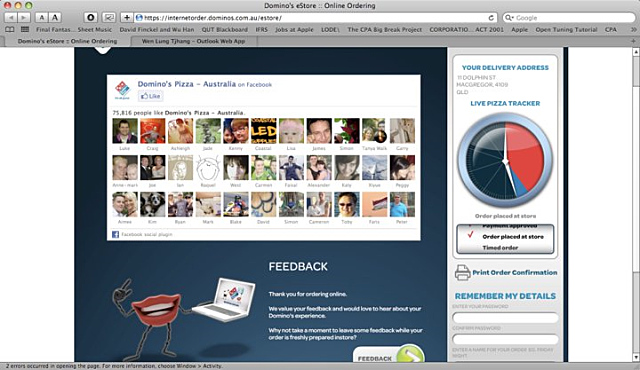The width and height of the screenshot is (640, 370).
Task: Expand the bookmarks bar overflow chevron
Action: click(x=633, y=29)
